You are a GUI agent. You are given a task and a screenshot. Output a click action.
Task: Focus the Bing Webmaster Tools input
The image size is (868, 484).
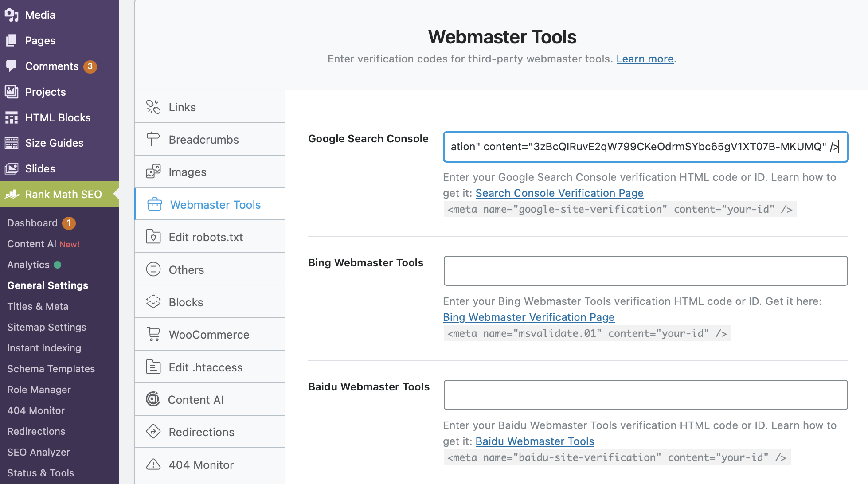645,271
